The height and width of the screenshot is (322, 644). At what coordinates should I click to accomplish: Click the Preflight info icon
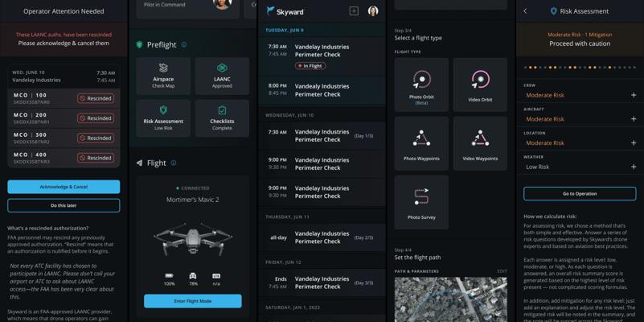[x=184, y=45]
